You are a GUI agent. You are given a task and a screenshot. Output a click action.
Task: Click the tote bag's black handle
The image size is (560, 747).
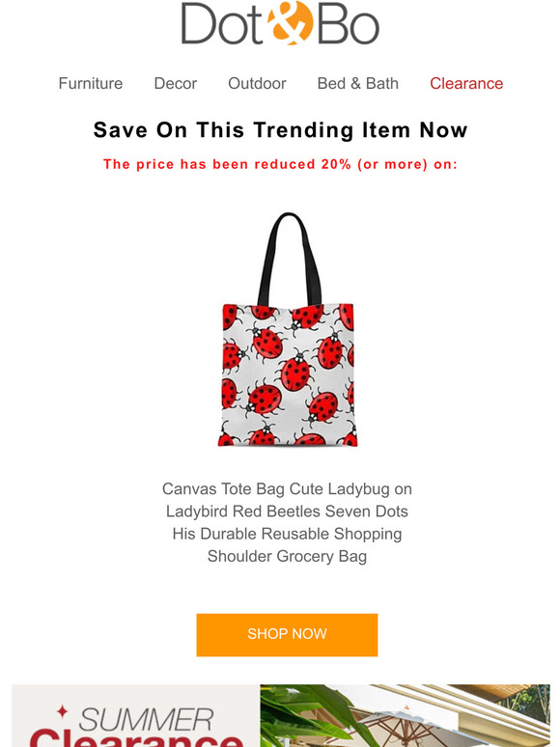coord(289,259)
